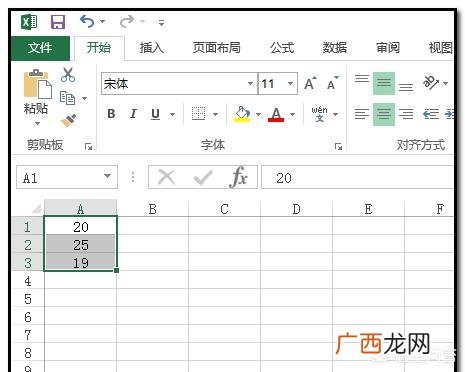Select column A header

[x=80, y=208]
